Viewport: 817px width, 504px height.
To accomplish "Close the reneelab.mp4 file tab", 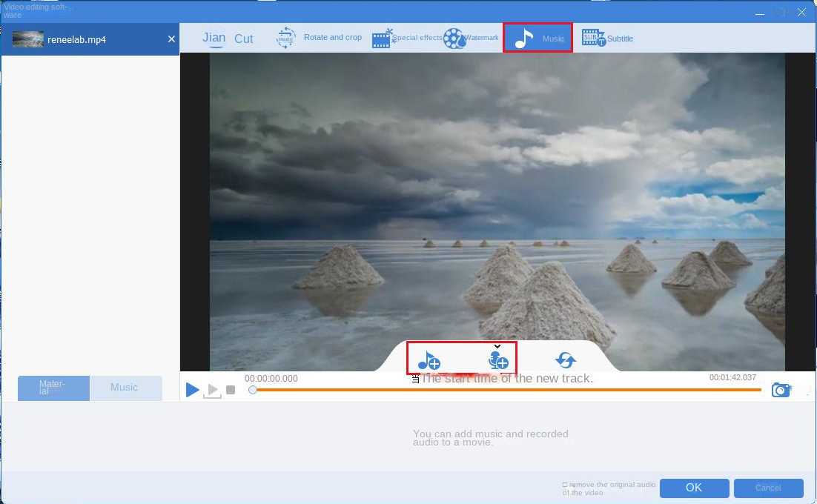I will click(x=171, y=39).
